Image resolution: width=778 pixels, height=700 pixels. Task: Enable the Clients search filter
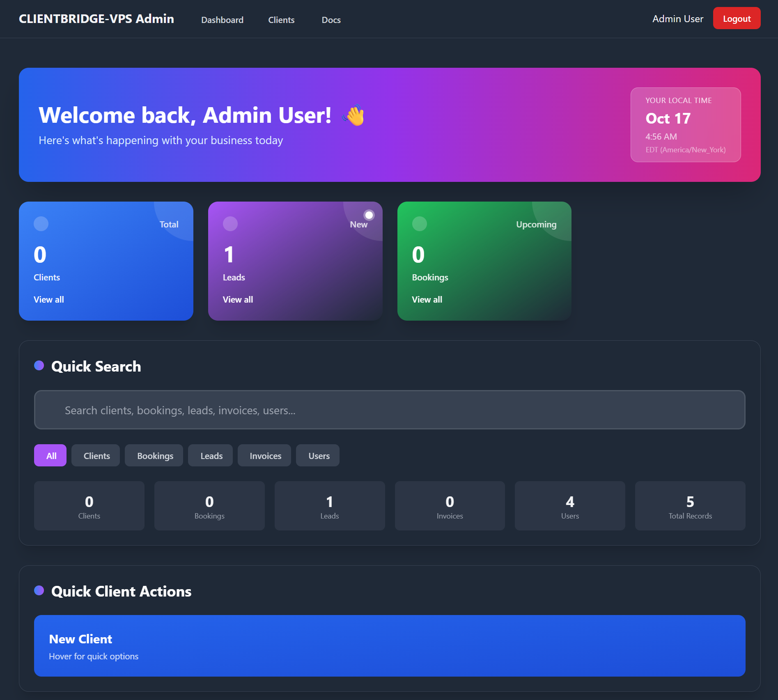(96, 455)
